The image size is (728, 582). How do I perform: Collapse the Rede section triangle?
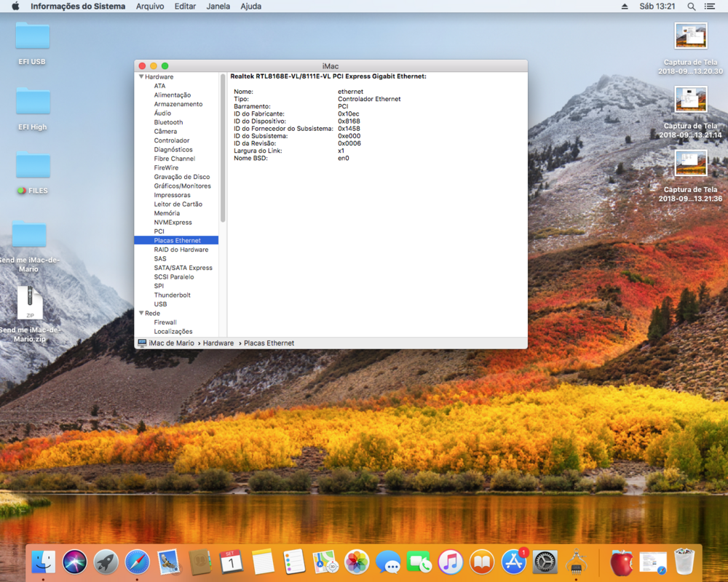[141, 314]
